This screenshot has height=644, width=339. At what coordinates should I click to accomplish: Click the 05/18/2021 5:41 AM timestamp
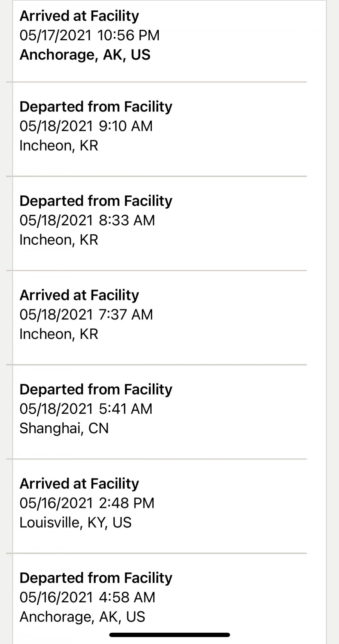86,409
